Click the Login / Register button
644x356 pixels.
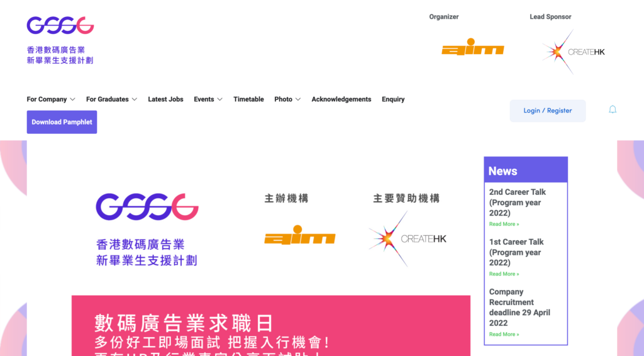[x=548, y=111]
